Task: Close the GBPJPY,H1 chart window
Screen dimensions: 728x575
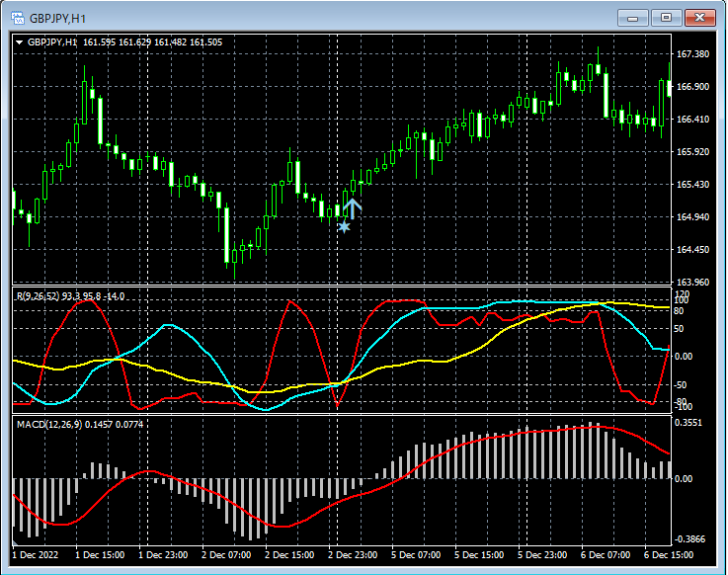Action: point(699,18)
